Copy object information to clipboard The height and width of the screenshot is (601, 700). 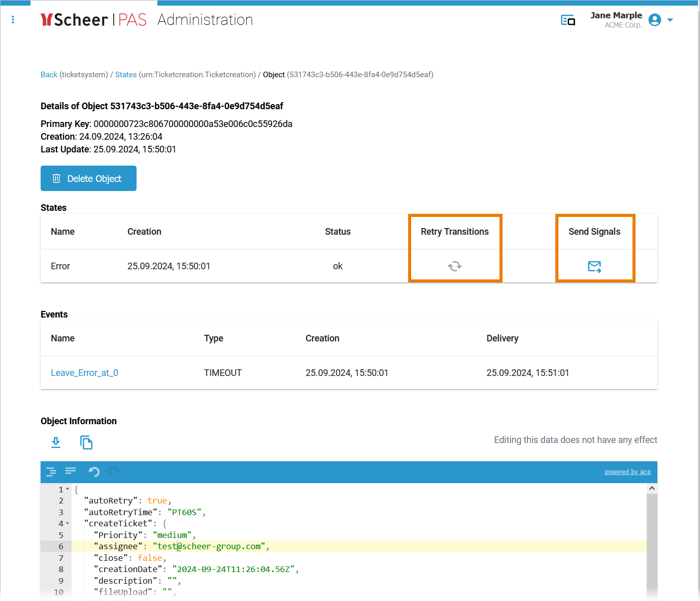point(86,442)
